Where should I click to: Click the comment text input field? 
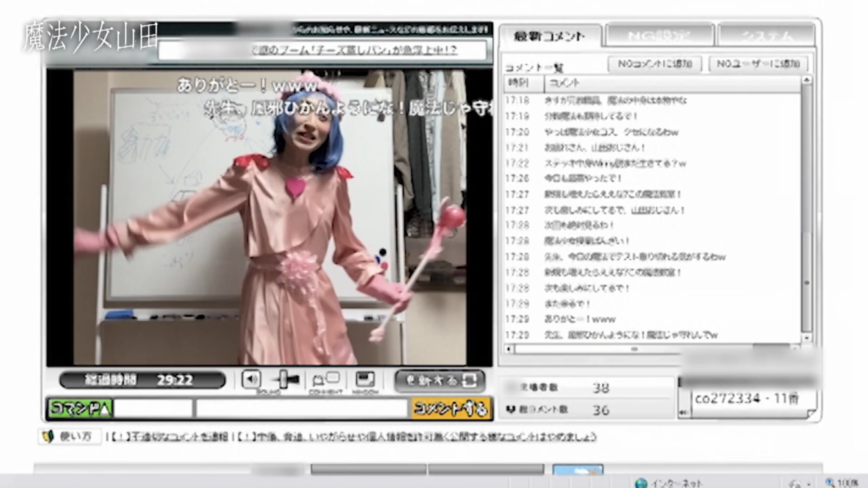302,409
